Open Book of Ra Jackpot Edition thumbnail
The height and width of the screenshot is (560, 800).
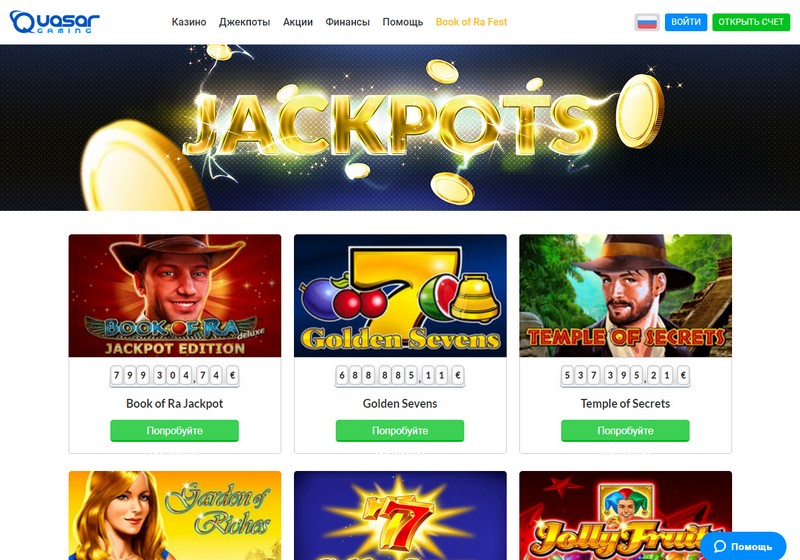[175, 296]
